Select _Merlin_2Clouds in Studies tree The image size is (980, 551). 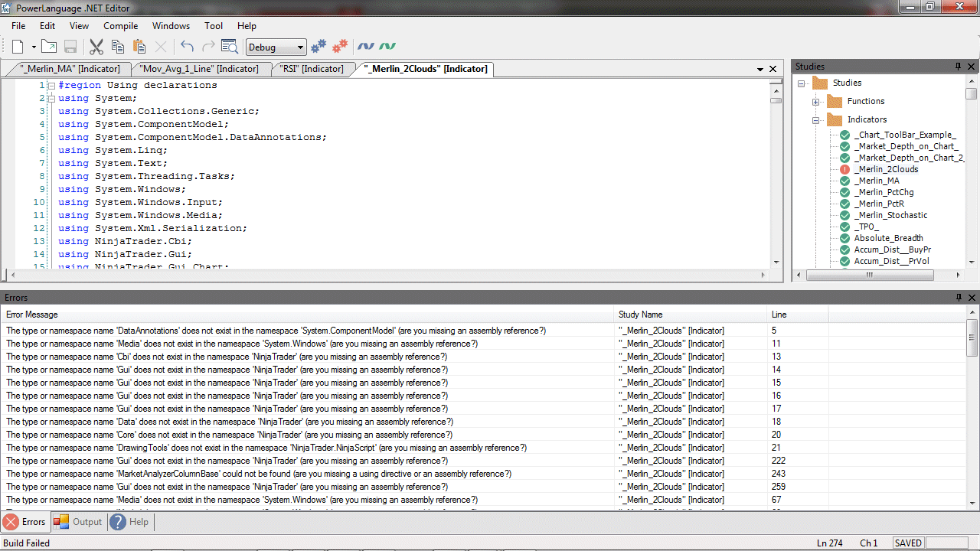point(887,169)
